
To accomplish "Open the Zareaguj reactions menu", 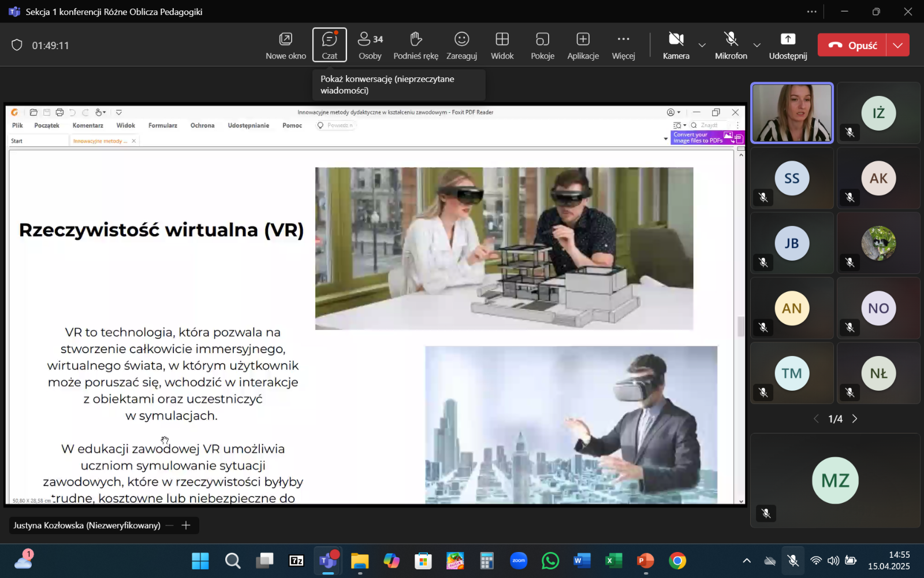I will click(x=461, y=45).
